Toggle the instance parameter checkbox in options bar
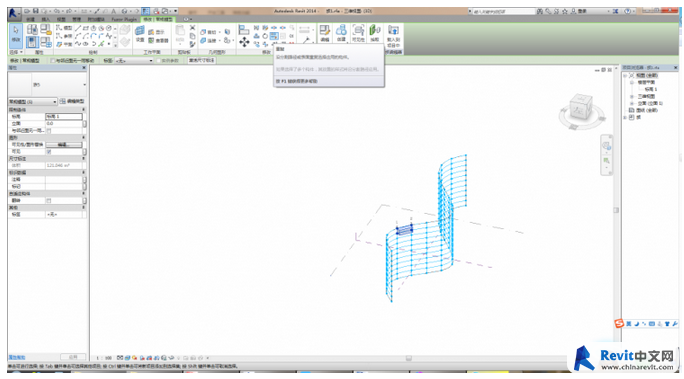 (x=159, y=61)
